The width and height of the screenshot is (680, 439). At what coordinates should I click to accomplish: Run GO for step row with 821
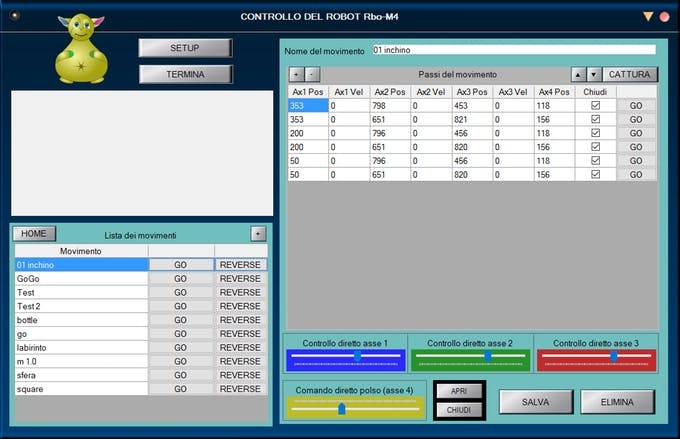pyautogui.click(x=636, y=120)
